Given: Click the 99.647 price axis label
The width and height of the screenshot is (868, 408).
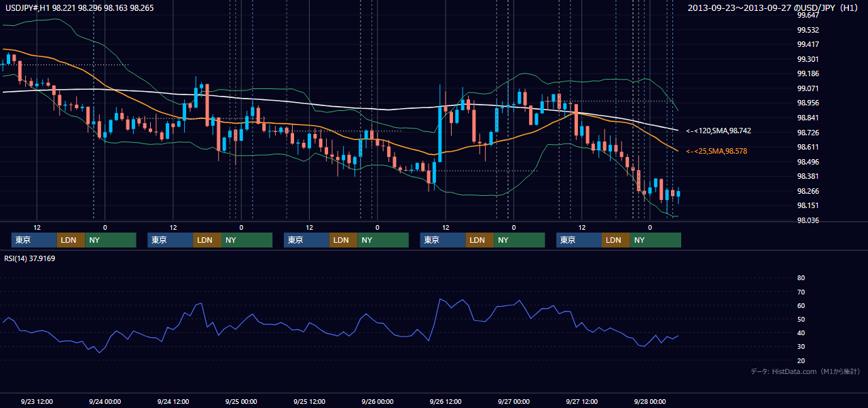Looking at the screenshot, I should pyautogui.click(x=808, y=15).
